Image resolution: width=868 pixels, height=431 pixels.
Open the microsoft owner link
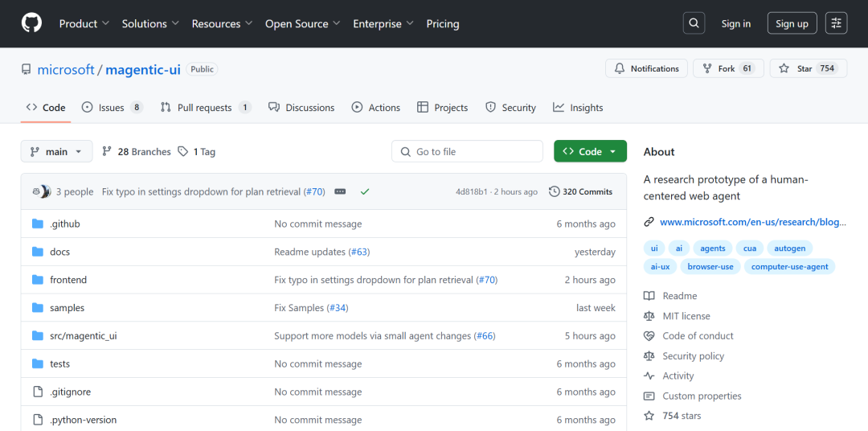pyautogui.click(x=66, y=70)
